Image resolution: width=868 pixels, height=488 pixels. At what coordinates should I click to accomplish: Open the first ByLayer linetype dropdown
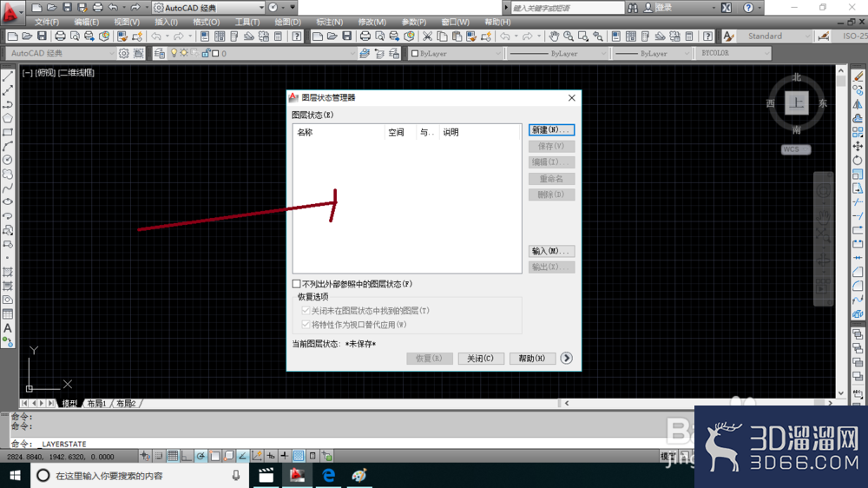558,53
